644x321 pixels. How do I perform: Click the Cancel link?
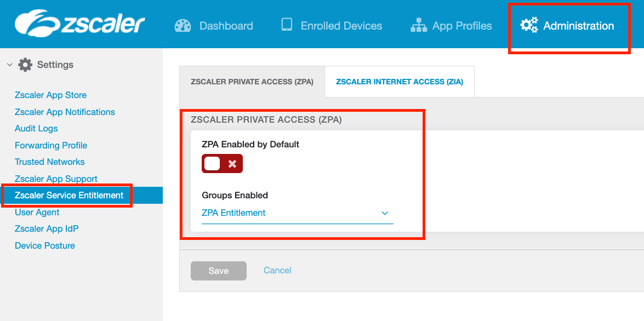(277, 270)
